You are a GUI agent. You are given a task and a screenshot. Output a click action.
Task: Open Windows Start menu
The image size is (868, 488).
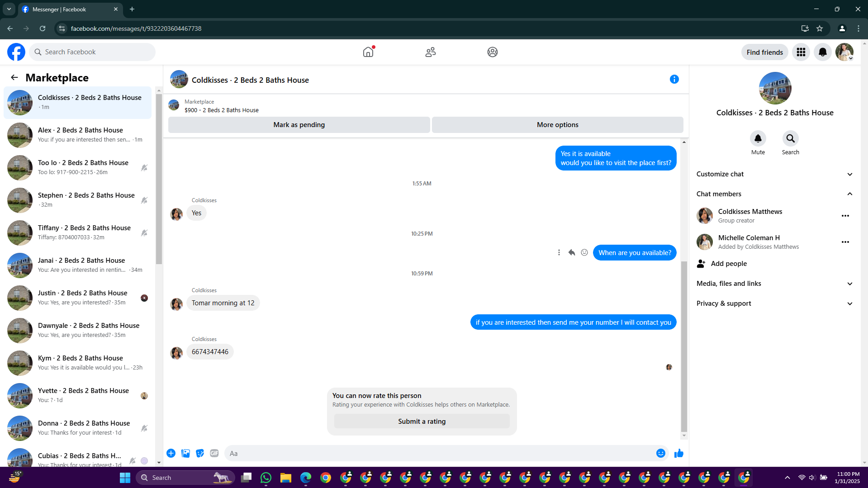pyautogui.click(x=125, y=478)
